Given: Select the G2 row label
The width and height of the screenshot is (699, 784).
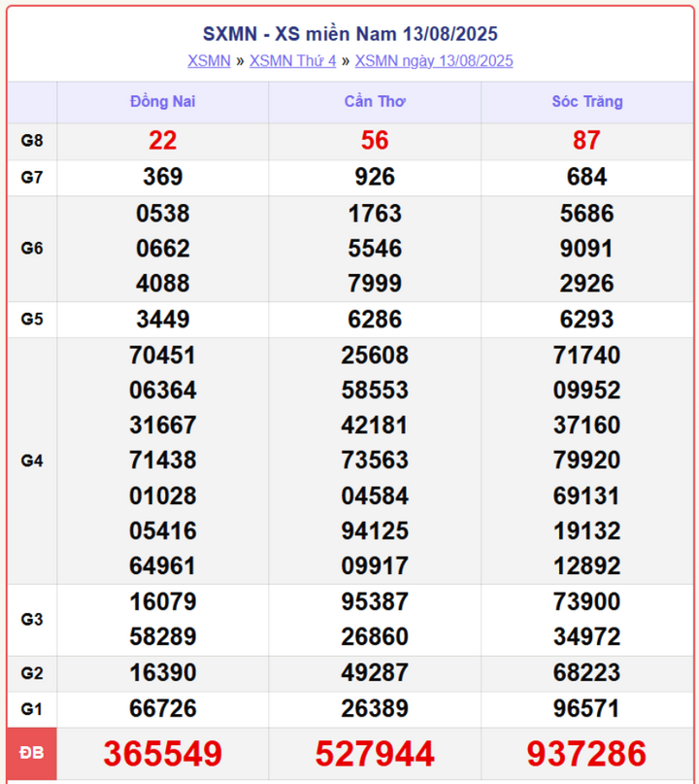Looking at the screenshot, I should click(x=32, y=673).
